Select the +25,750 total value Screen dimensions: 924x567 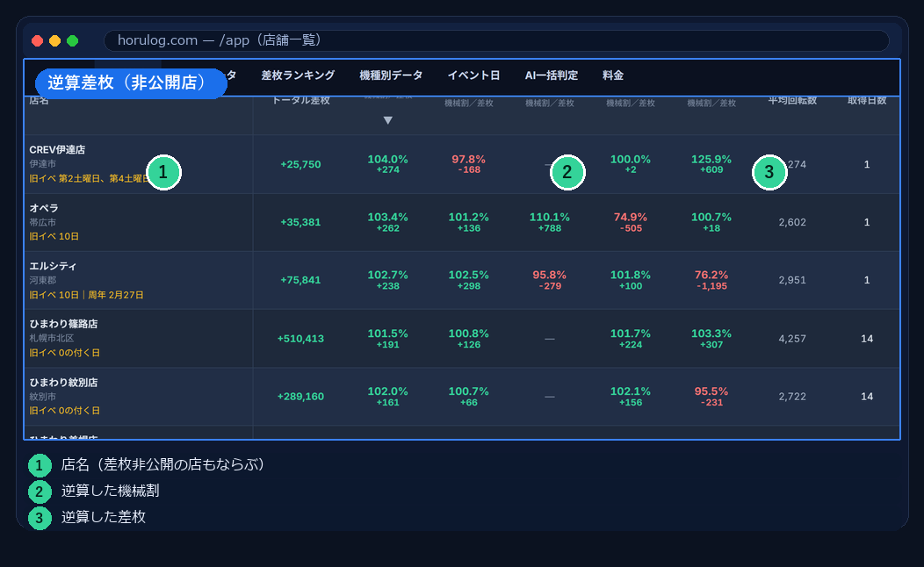click(300, 164)
